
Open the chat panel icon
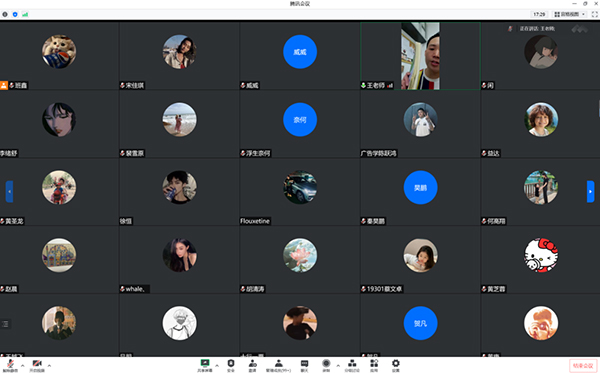coord(304,365)
